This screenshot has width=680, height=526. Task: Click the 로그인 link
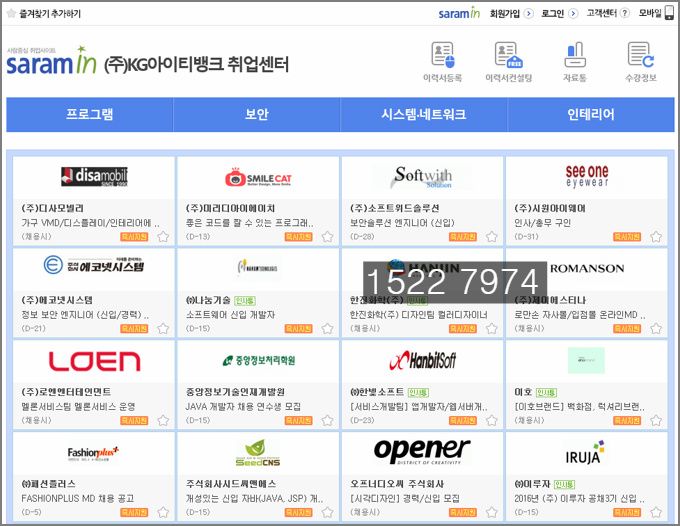pos(552,13)
